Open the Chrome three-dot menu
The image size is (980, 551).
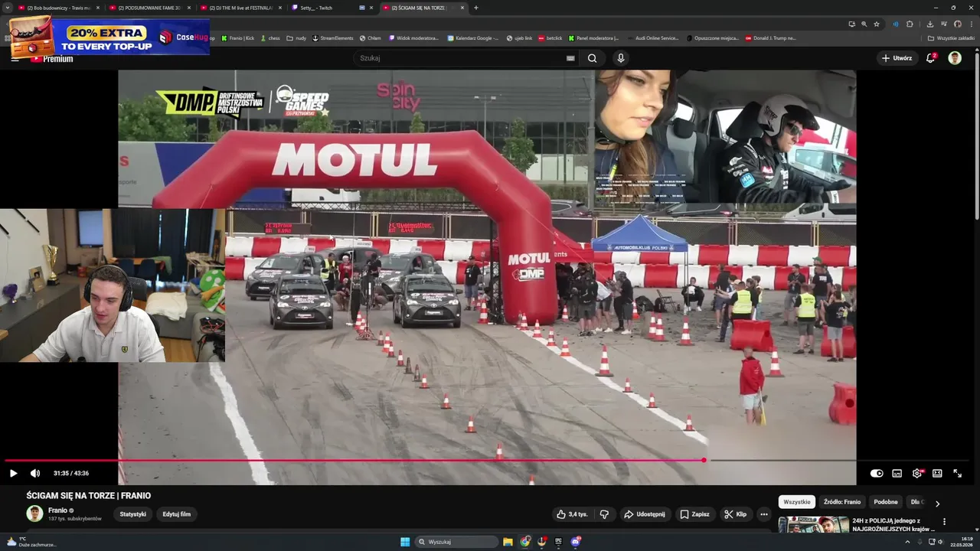(971, 24)
